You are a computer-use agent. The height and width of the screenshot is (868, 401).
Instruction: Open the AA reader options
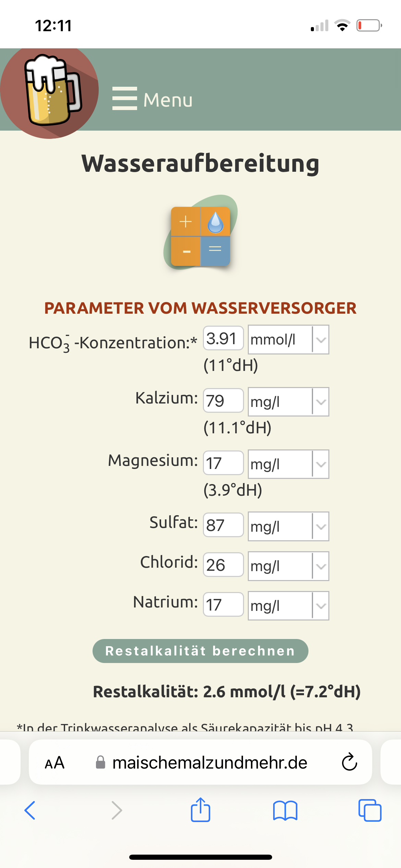pos(55,763)
